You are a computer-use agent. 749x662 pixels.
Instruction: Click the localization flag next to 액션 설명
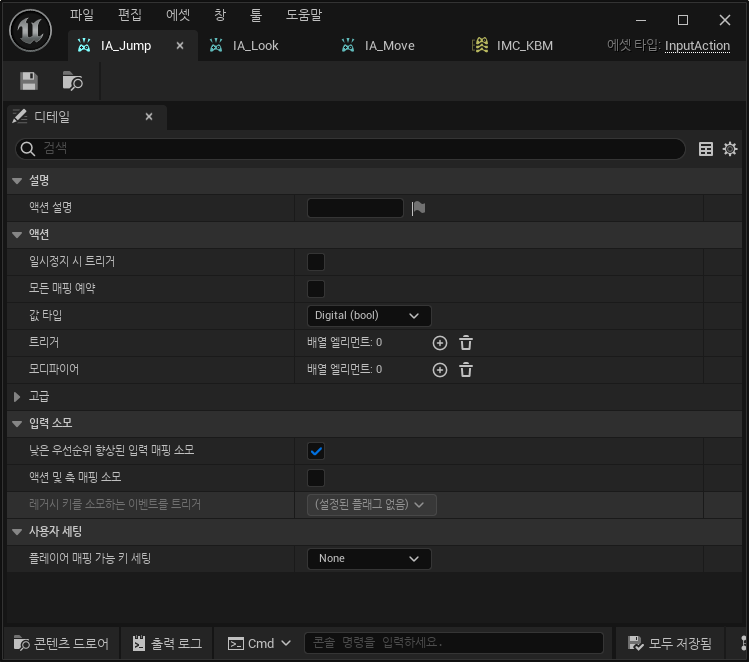[x=418, y=208]
